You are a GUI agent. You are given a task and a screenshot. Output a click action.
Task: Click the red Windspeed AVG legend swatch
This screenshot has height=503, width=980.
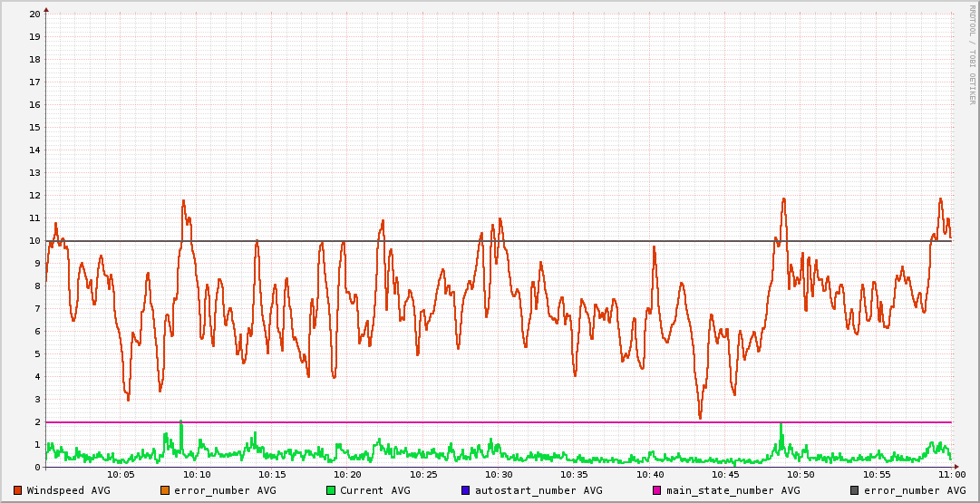point(18,490)
